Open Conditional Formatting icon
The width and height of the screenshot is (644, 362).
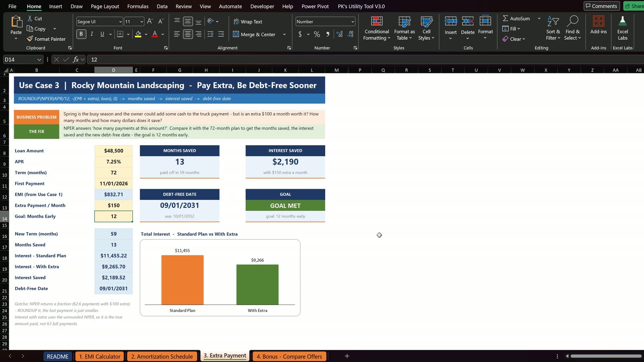click(x=377, y=21)
